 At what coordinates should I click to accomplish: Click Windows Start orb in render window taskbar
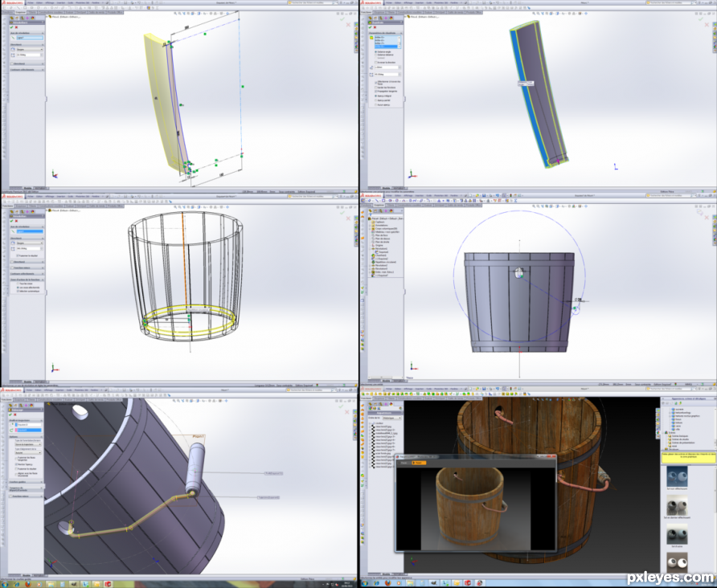[365, 583]
